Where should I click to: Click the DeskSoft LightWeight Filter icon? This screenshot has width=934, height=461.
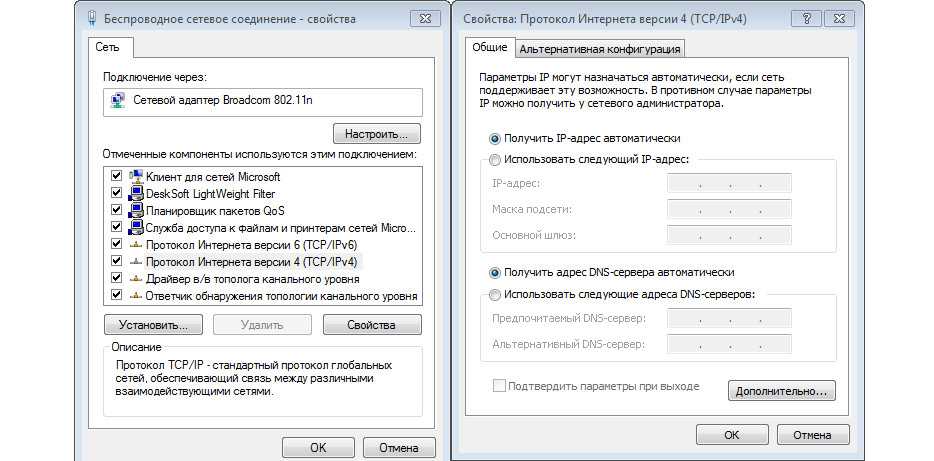click(x=136, y=193)
